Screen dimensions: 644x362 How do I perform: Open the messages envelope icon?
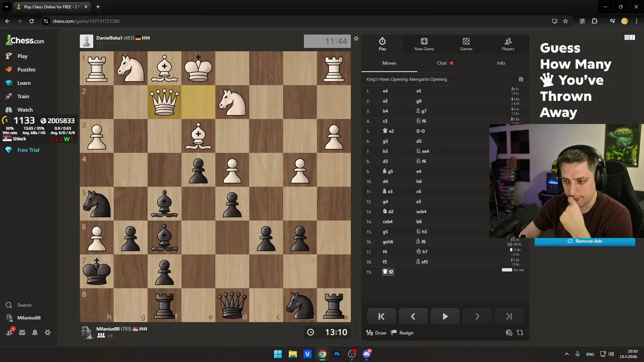(22, 332)
